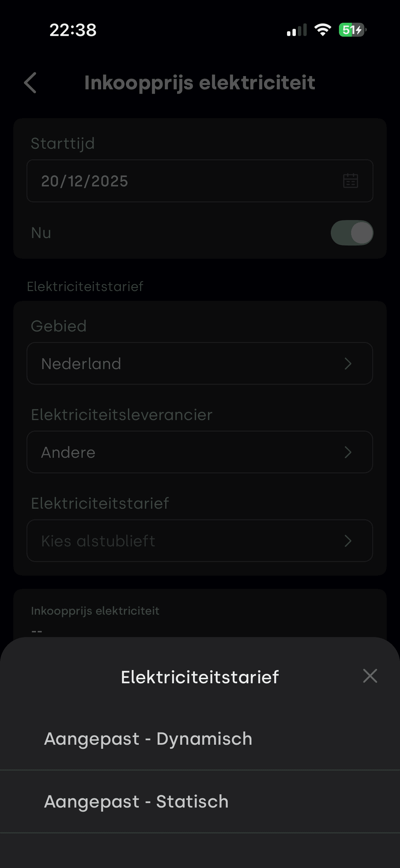Tap the status bar clock 22:38
The width and height of the screenshot is (400, 868).
click(x=73, y=30)
